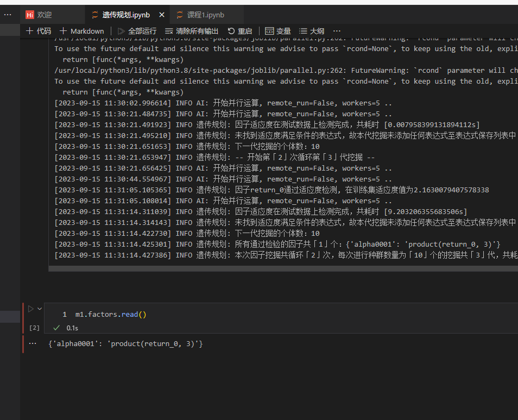Add a new code cell (代码)
518x420 pixels.
coord(39,31)
